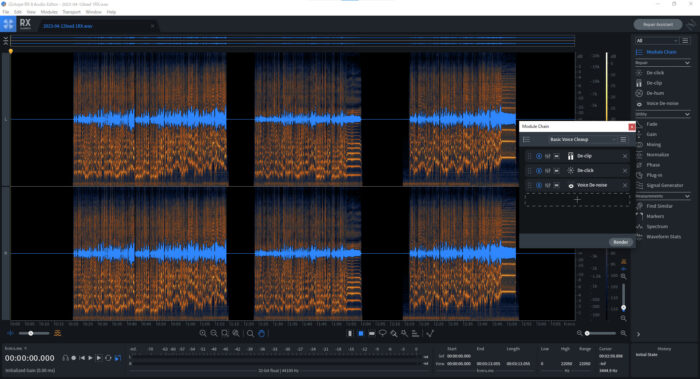Collapse the Repair category section
The height and width of the screenshot is (379, 700).
(687, 63)
